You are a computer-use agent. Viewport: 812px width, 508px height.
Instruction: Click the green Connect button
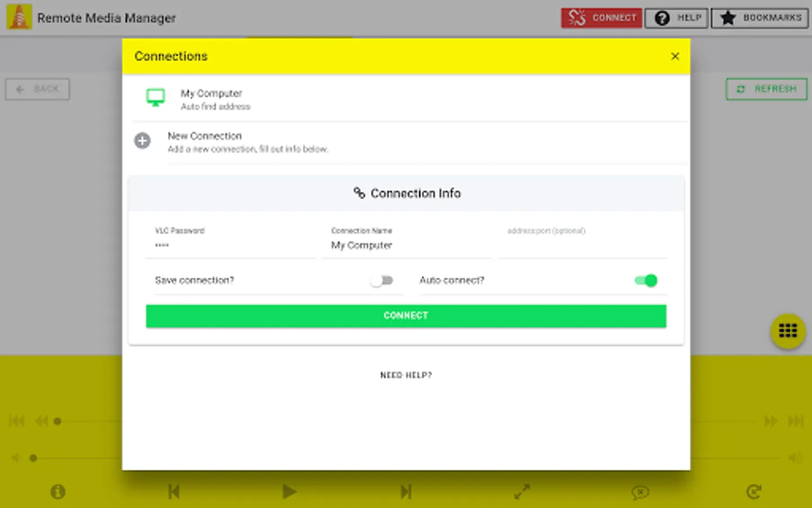point(406,316)
